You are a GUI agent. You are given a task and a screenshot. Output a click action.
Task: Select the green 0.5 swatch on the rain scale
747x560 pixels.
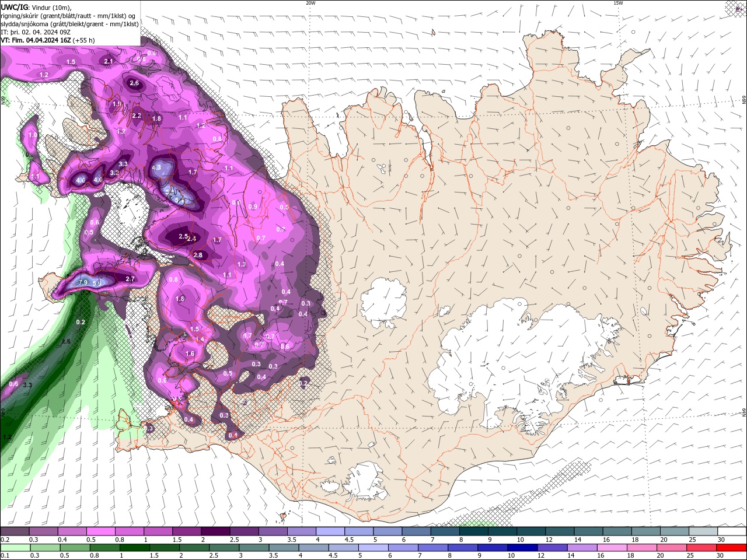tap(75, 548)
